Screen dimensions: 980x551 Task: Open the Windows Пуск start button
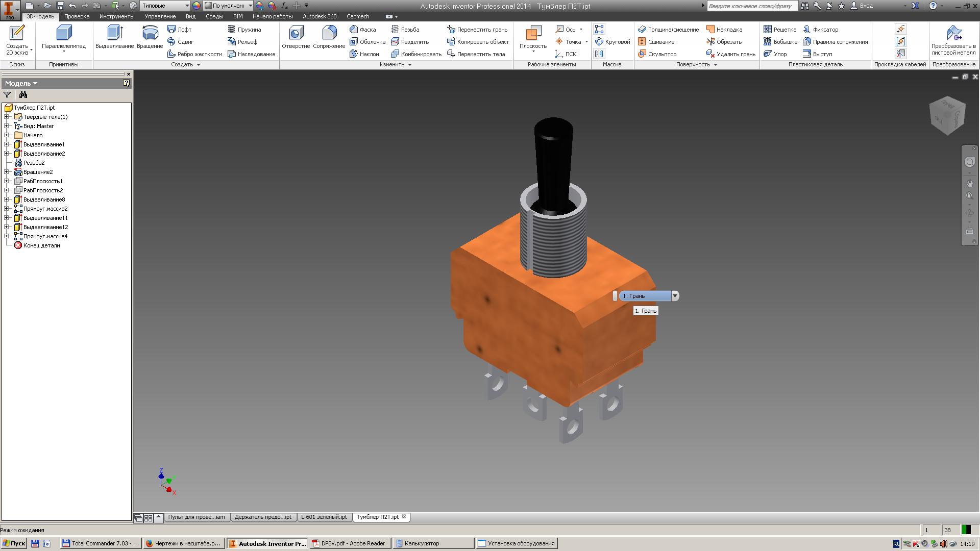[x=14, y=543]
